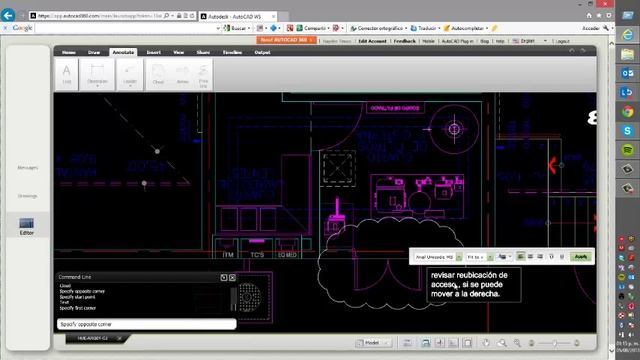Open Skype from the taskbar
The height and width of the screenshot is (360, 640).
coord(627,131)
